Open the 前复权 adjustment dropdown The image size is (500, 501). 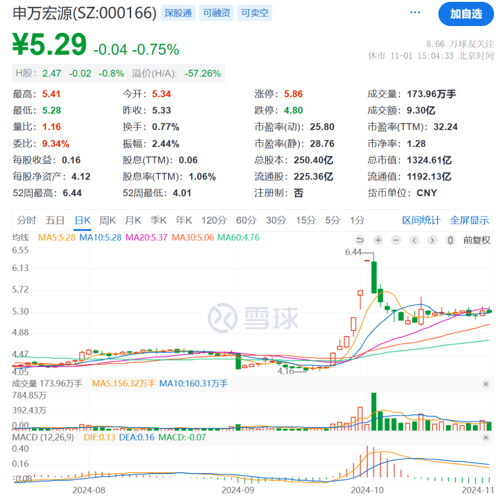point(477,240)
